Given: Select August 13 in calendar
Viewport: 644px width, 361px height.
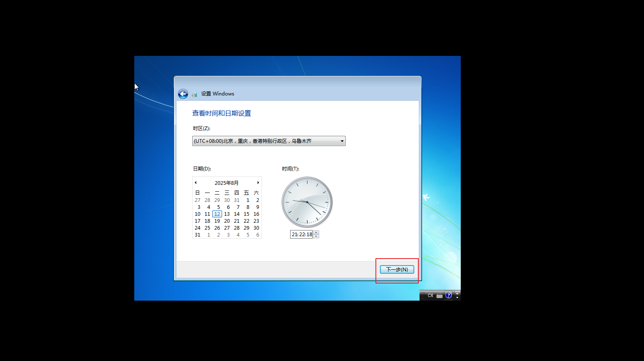Looking at the screenshot, I should tap(227, 214).
